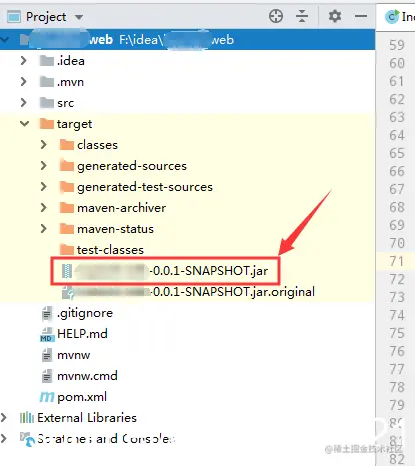Viewport: 415px width, 466px height.
Task: Expand the src folder
Action: point(23,103)
